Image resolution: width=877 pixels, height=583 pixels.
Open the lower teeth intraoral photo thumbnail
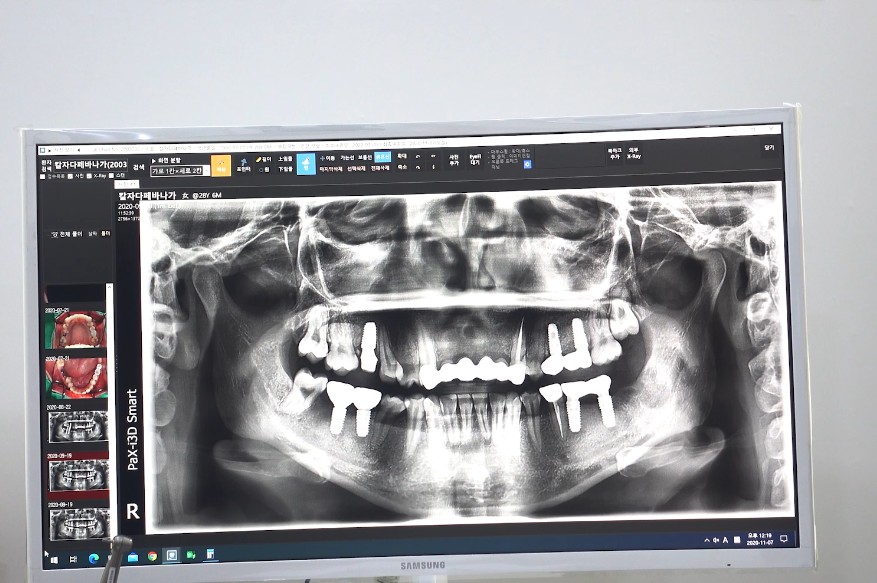pos(76,377)
